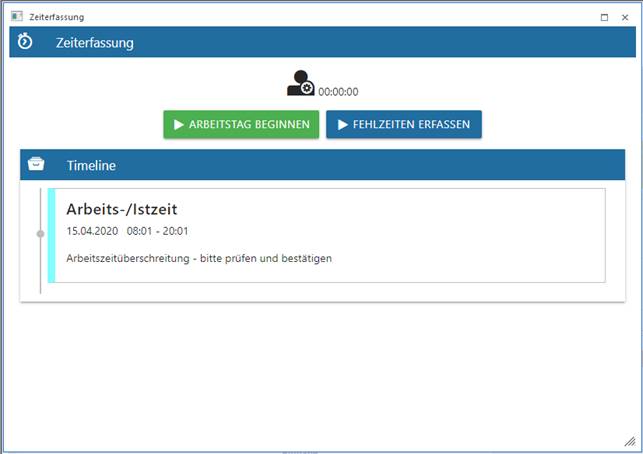Click the cyan color bar on entry
Image resolution: width=643 pixels, height=454 pixels.
click(x=51, y=235)
